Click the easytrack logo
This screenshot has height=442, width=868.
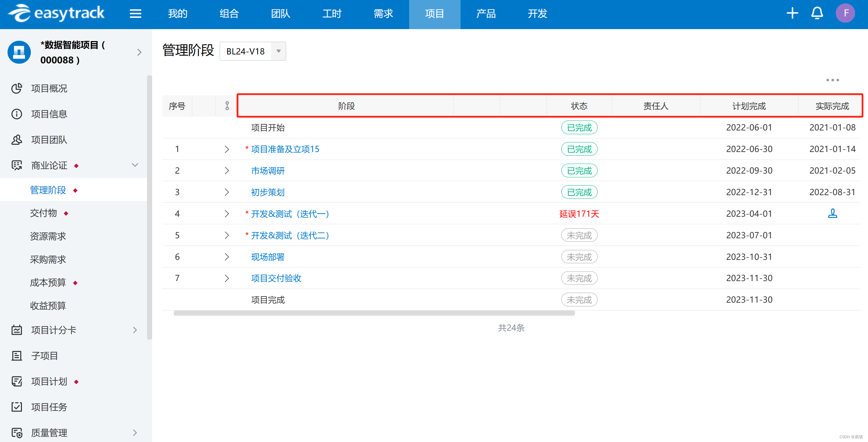point(56,13)
